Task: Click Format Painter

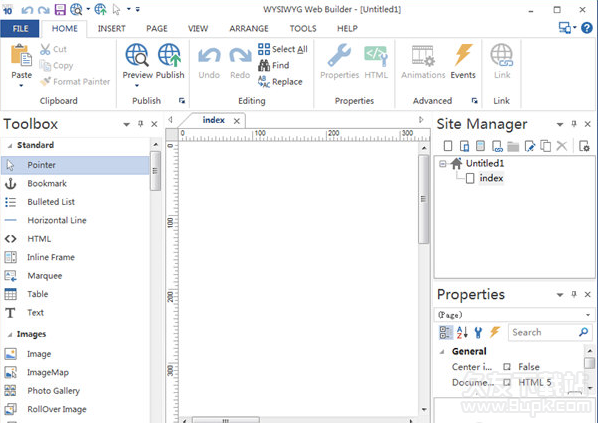Action: pyautogui.click(x=76, y=82)
